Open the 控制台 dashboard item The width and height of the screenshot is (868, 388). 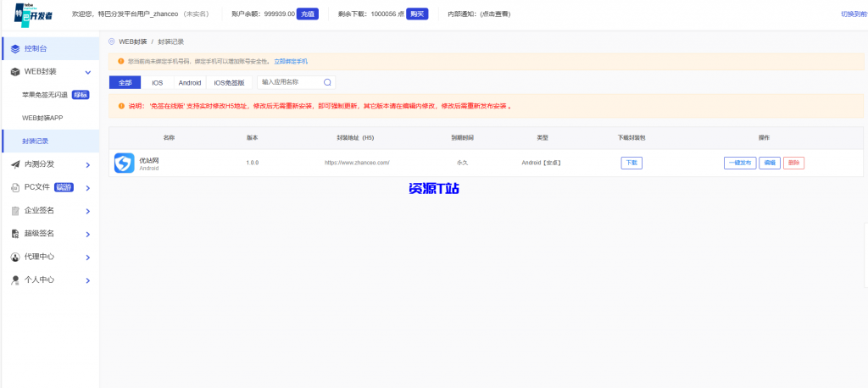[x=50, y=48]
